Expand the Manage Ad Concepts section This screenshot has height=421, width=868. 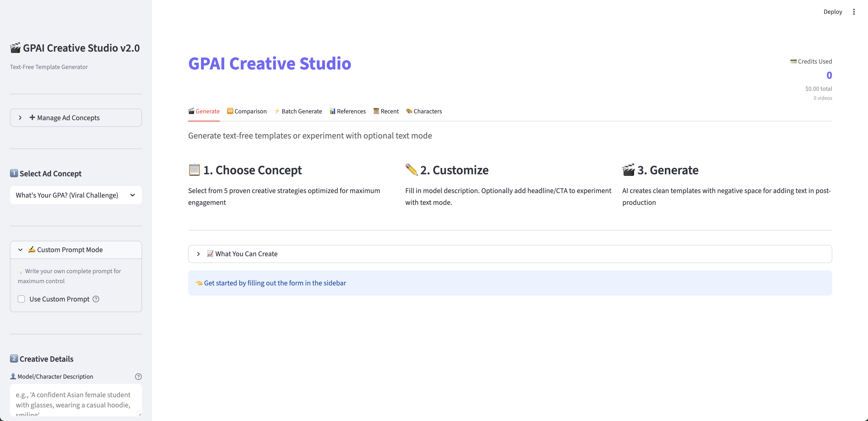[76, 118]
